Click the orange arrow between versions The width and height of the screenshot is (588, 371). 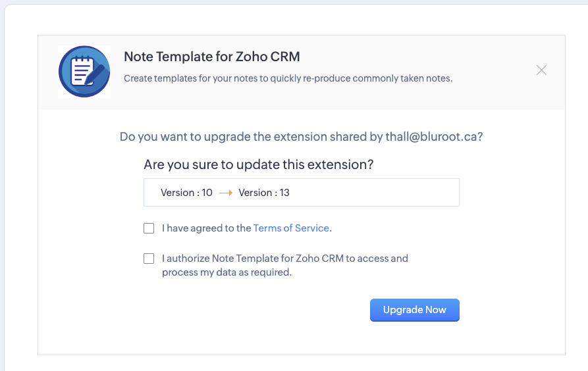pos(226,193)
